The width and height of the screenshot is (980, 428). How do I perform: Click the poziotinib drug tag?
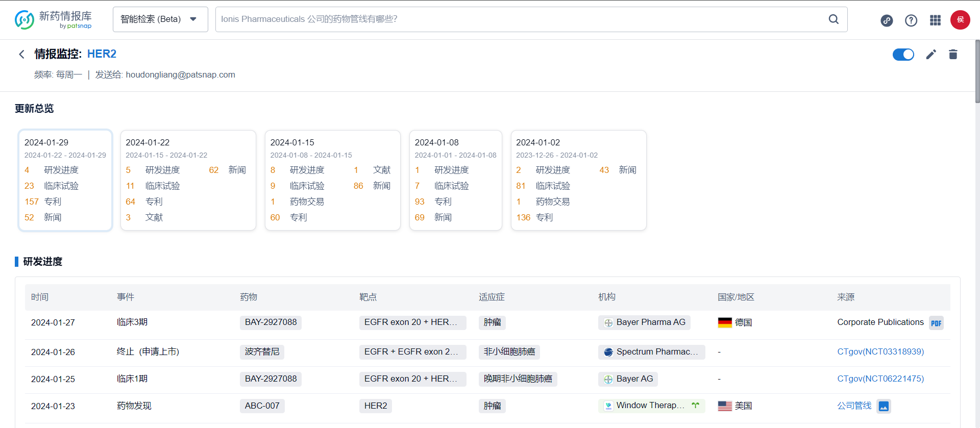pos(262,352)
